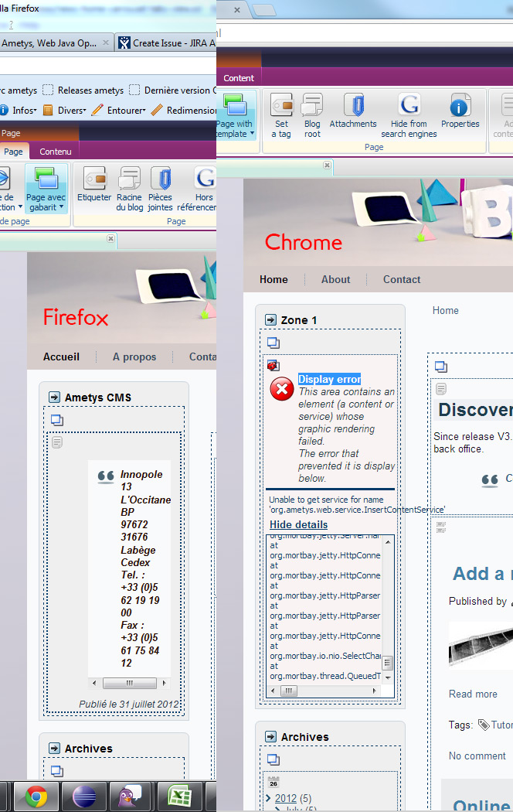Click Home breadcrumb link

point(446,311)
